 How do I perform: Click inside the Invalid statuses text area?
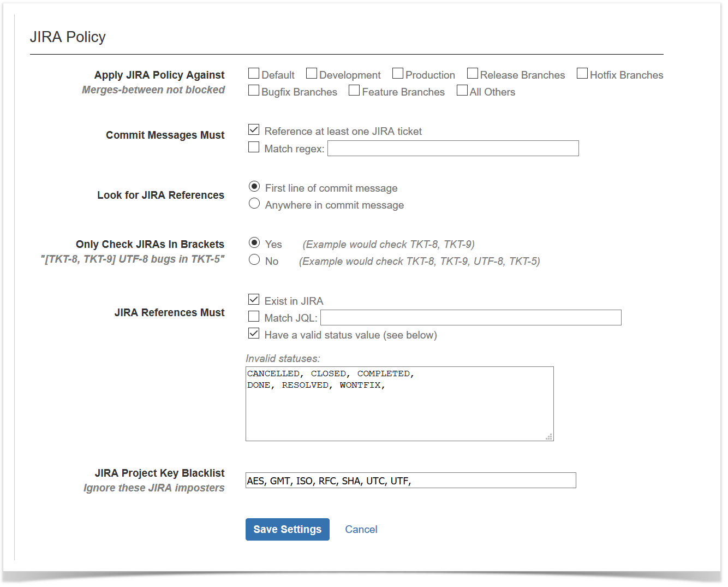[399, 404]
